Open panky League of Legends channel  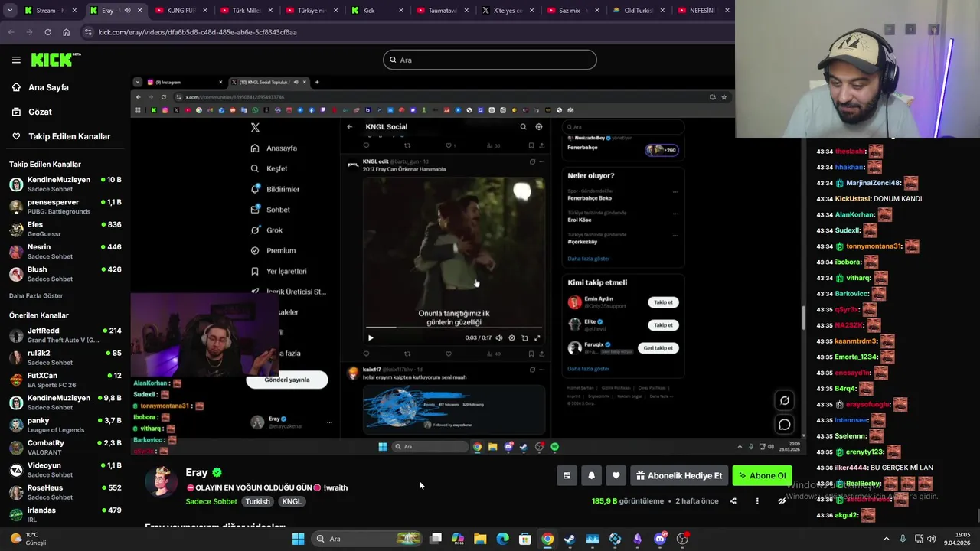coord(65,425)
